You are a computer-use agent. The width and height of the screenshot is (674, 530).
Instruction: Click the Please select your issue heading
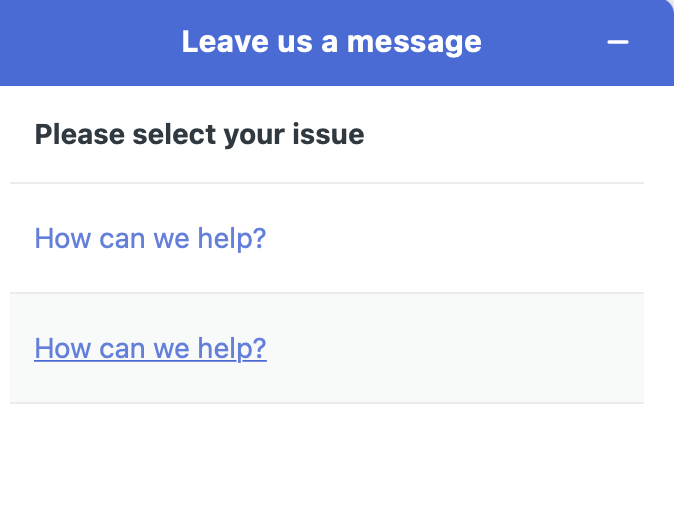(x=199, y=134)
